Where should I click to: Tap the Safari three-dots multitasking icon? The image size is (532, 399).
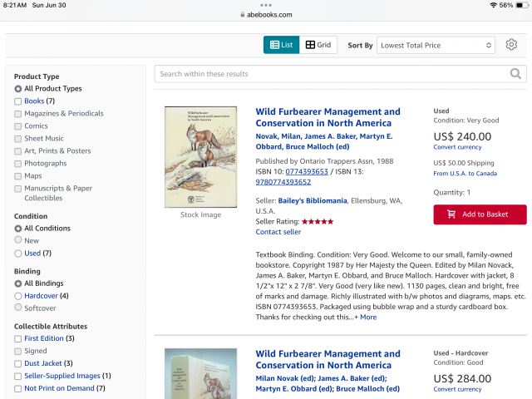[265, 4]
